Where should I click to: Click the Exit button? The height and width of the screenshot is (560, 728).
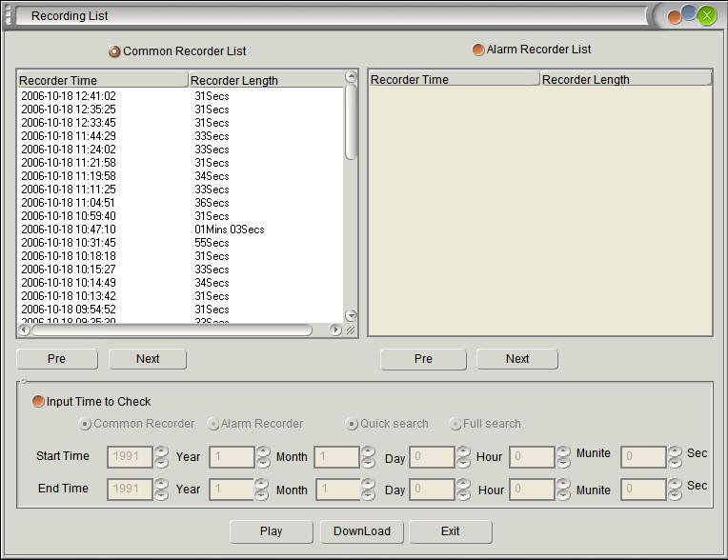451,531
